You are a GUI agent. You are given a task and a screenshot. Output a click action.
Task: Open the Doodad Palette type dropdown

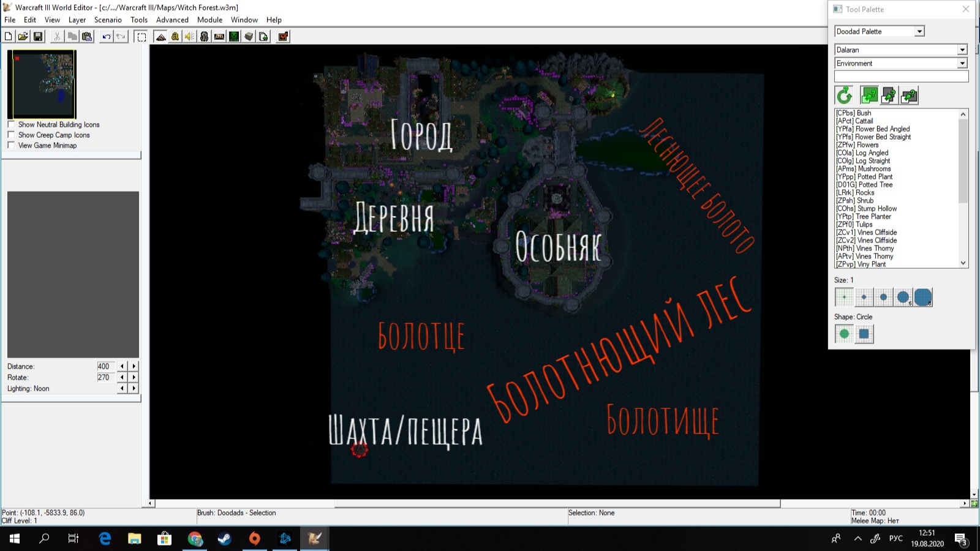pos(919,31)
